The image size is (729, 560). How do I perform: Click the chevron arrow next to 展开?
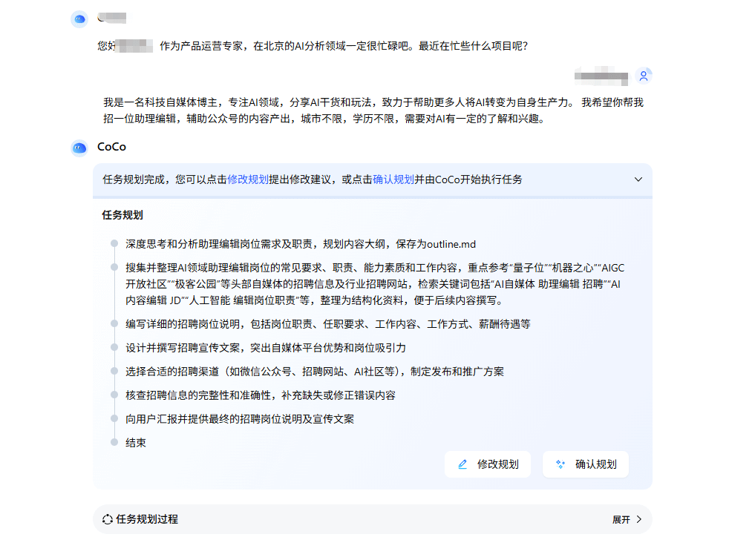click(x=639, y=520)
